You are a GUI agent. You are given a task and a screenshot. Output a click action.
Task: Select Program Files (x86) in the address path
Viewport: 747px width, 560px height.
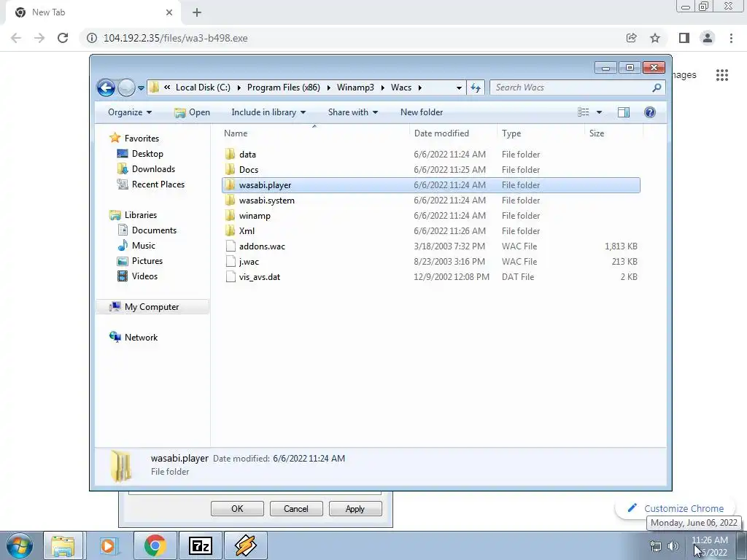point(284,87)
